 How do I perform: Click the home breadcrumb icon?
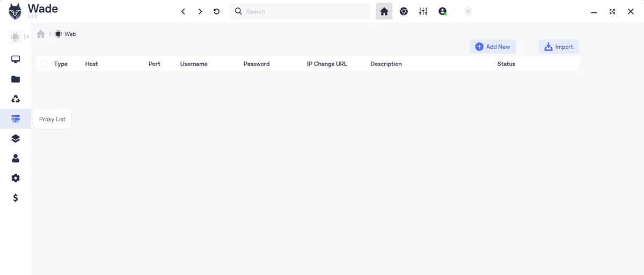coord(41,34)
